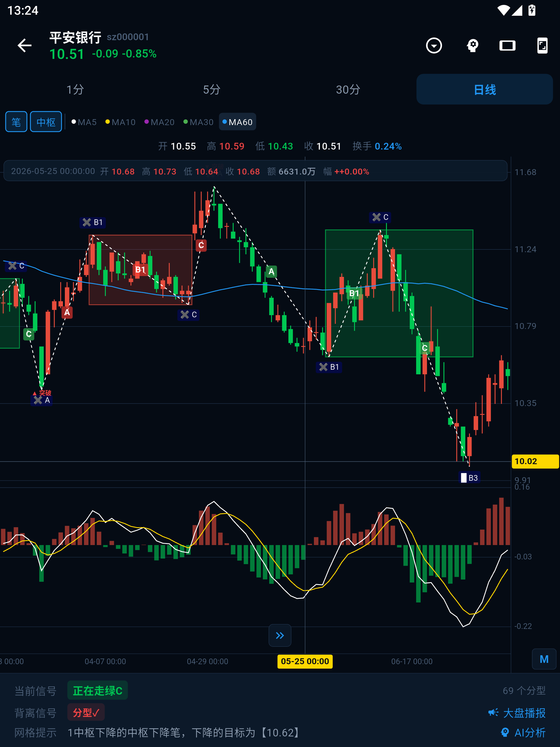Toggle the 中枢 overlay button

click(x=46, y=122)
